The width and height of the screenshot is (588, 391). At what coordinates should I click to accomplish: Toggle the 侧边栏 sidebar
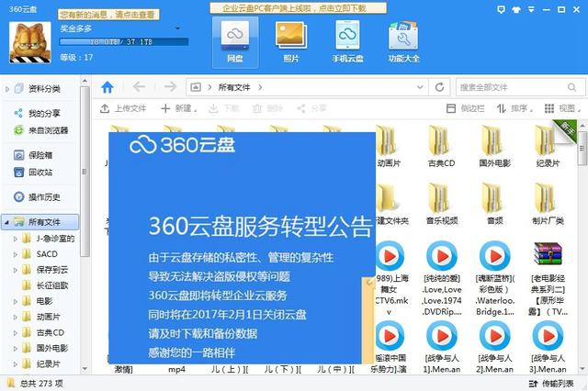(x=466, y=108)
